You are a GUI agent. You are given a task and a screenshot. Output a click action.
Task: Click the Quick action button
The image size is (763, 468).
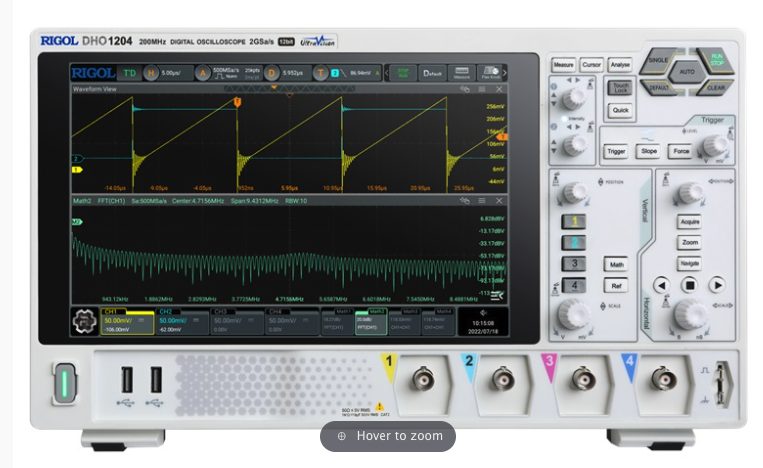(x=620, y=110)
